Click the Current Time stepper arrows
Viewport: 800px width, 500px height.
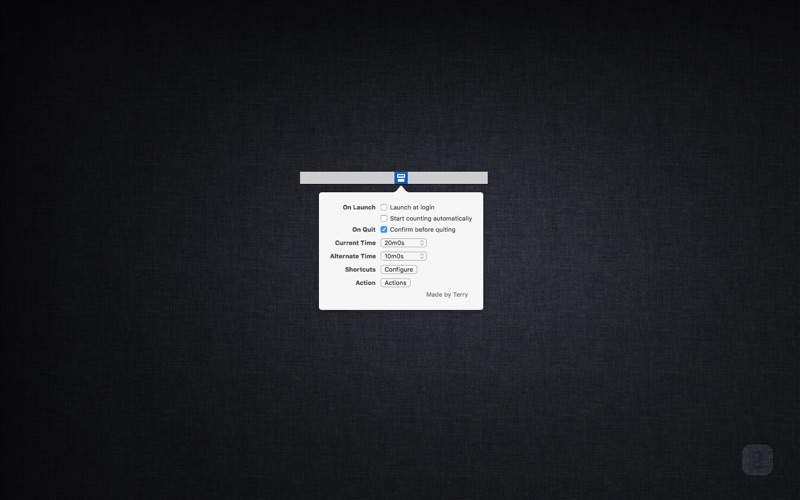pyautogui.click(x=422, y=243)
